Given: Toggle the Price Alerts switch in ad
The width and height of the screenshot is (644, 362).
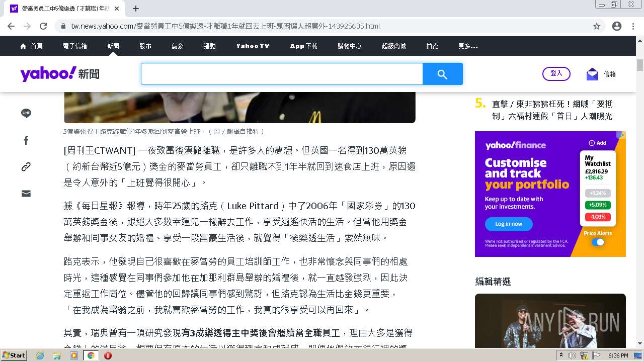Looking at the screenshot, I should 598,242.
